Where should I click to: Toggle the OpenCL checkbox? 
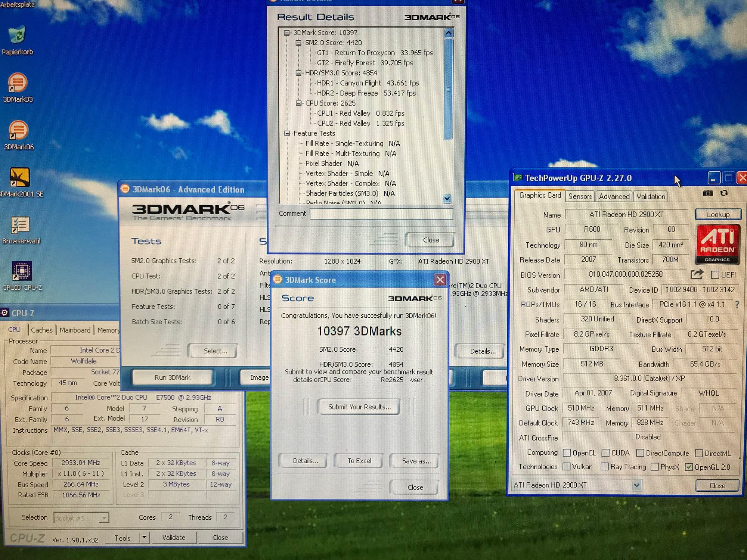click(567, 452)
